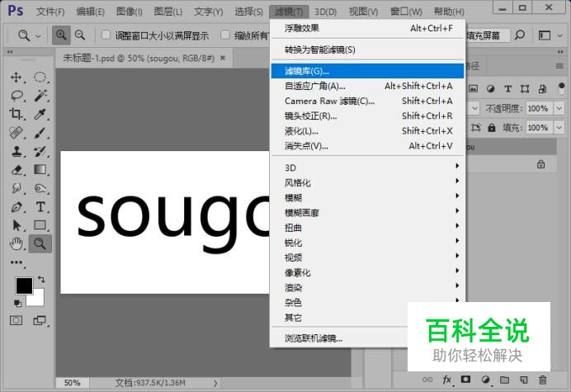Expand the opacity 100% dropdown arrow
This screenshot has width=571, height=392.
(559, 108)
